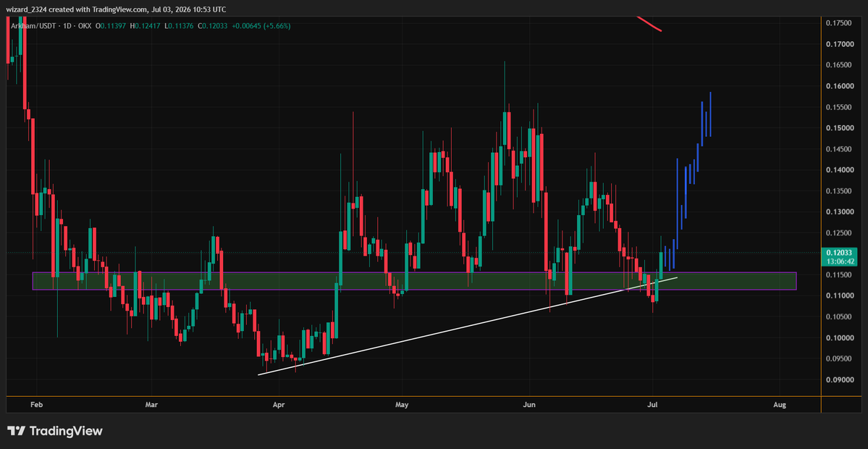Screen dimensions: 868x449
Task: Click the May label on time axis
Action: 402,406
